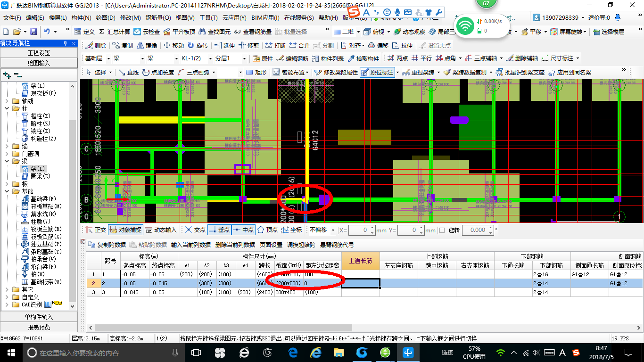Click the 拉伸 stretch tool
The width and height of the screenshot is (644, 362).
coord(402,46)
